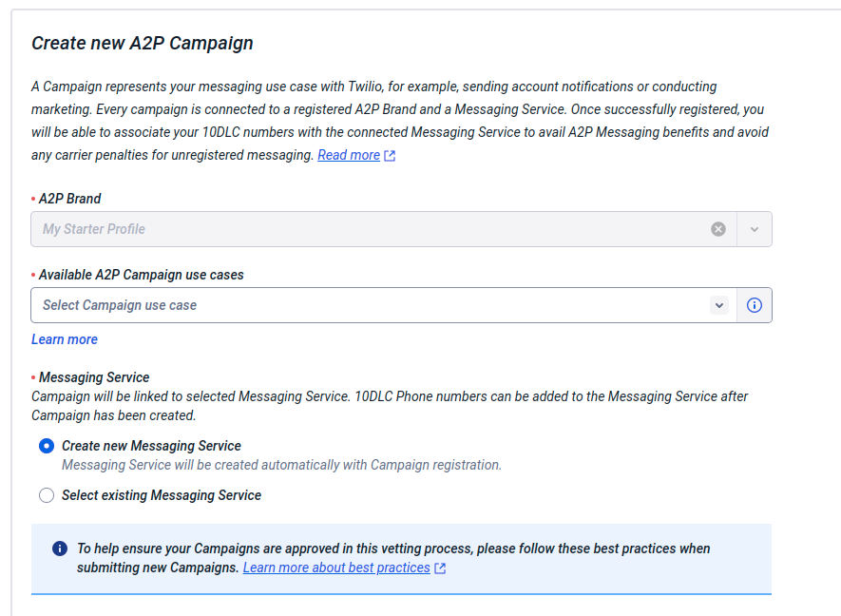
Task: Choose the Select existing Messaging Service radio button
Action: point(47,495)
